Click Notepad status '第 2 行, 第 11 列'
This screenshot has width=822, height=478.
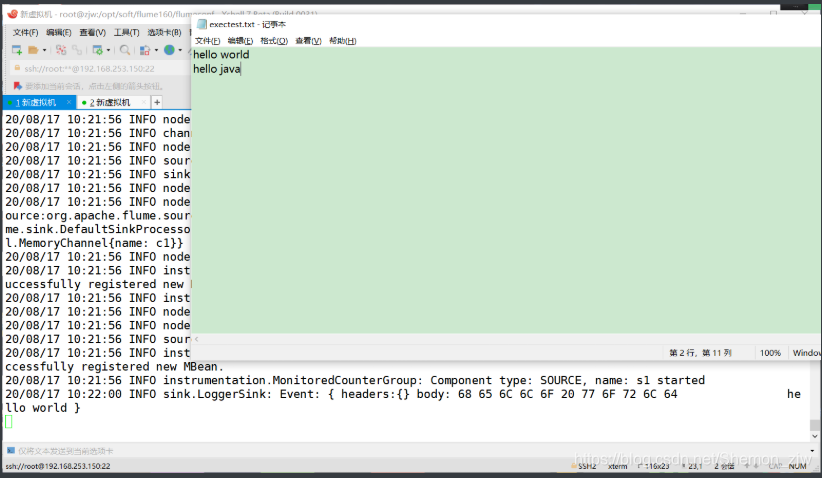click(700, 353)
